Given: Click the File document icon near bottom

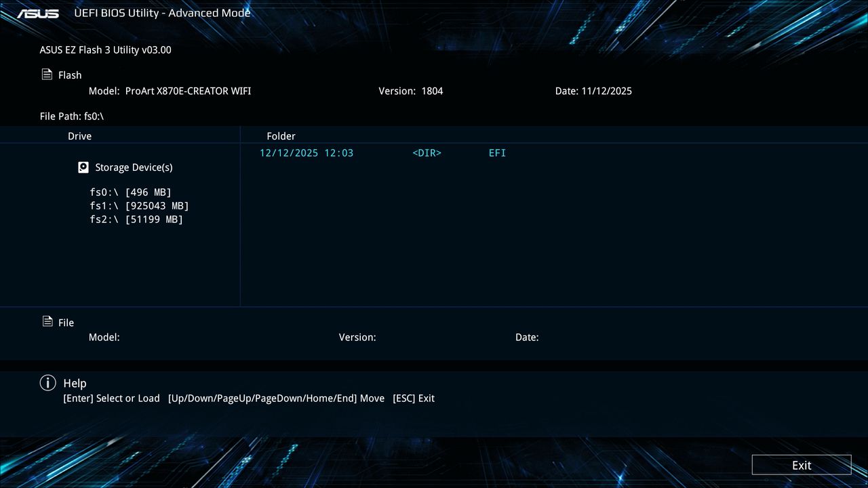Looking at the screenshot, I should click(x=46, y=321).
